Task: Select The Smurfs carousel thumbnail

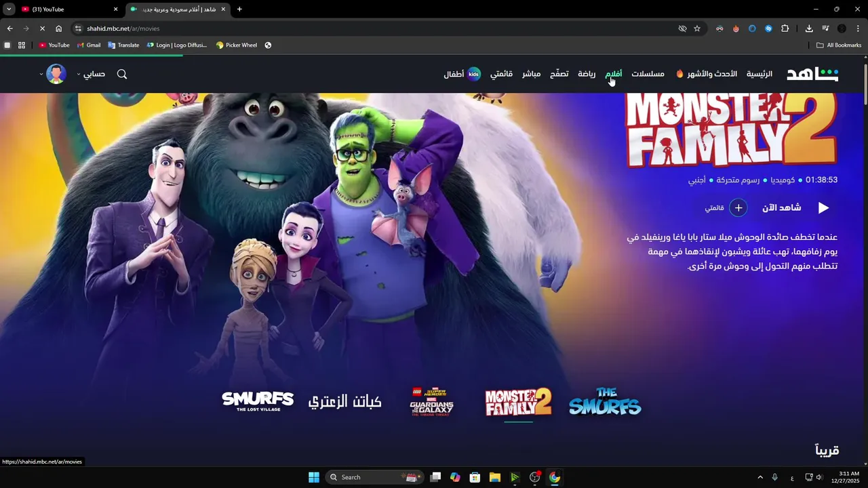Action: (x=605, y=401)
